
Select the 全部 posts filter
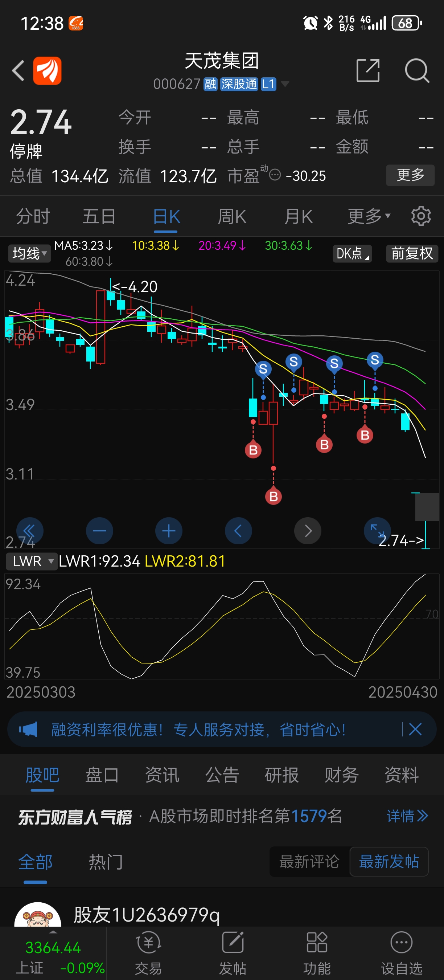pyautogui.click(x=35, y=862)
